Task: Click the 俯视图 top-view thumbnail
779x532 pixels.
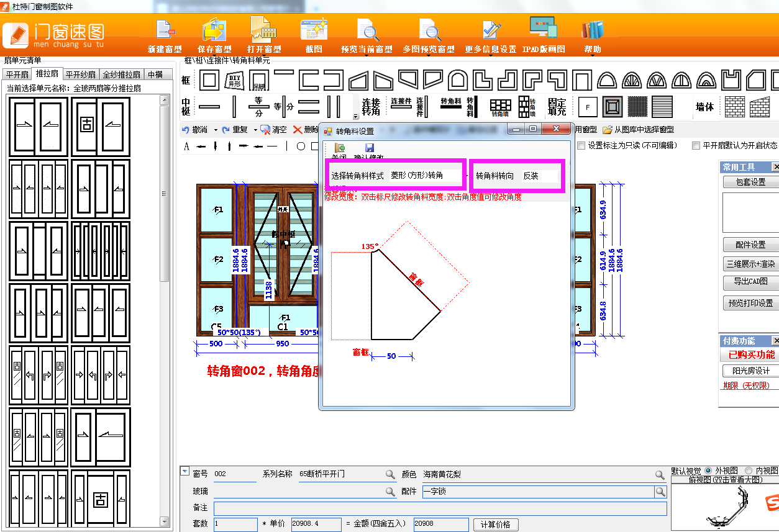Action: (x=725, y=507)
